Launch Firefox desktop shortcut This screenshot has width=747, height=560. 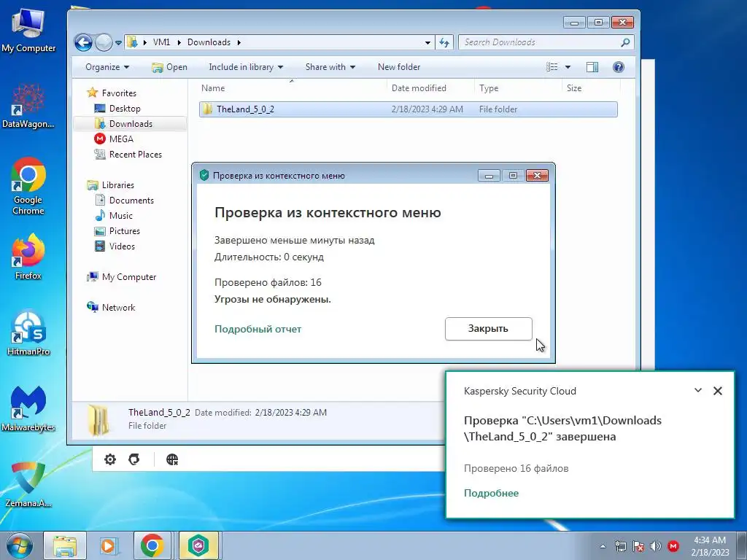(x=28, y=256)
